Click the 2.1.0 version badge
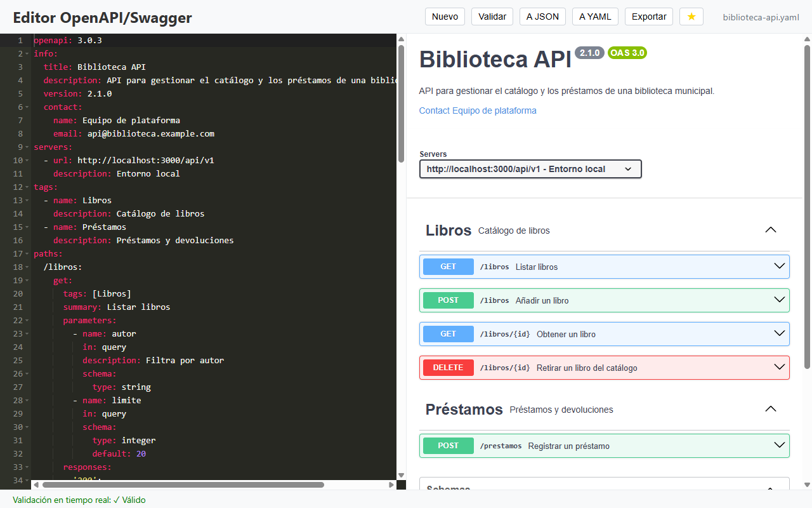This screenshot has height=508, width=812. click(x=589, y=53)
